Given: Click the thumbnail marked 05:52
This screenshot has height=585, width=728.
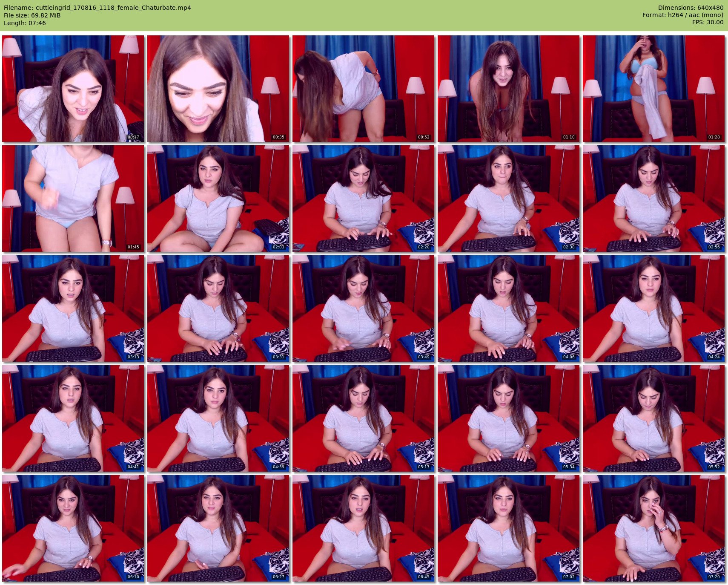Looking at the screenshot, I should (653, 418).
